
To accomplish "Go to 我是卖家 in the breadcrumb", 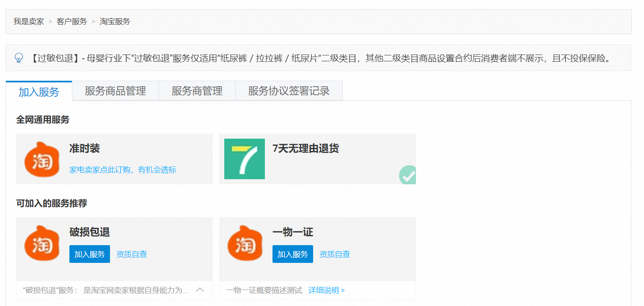I will (29, 22).
